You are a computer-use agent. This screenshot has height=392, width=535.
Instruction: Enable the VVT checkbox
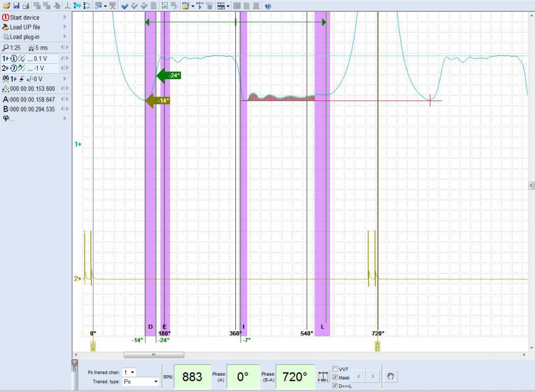click(335, 369)
